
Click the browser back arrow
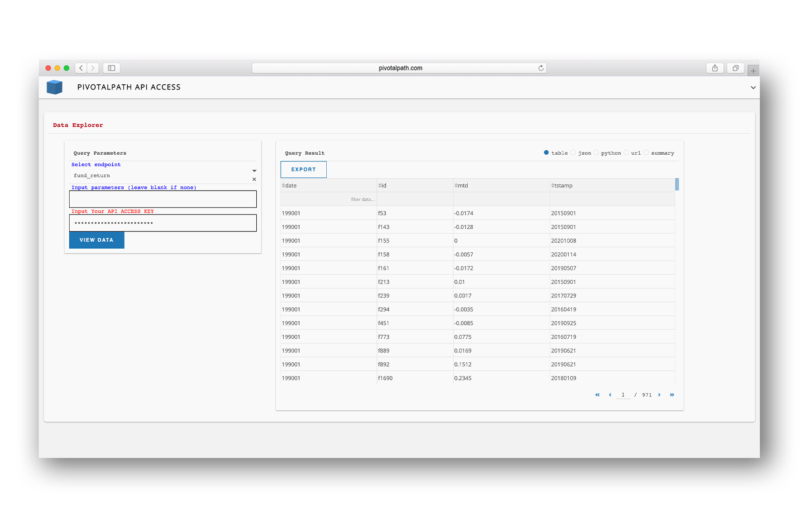coord(81,68)
